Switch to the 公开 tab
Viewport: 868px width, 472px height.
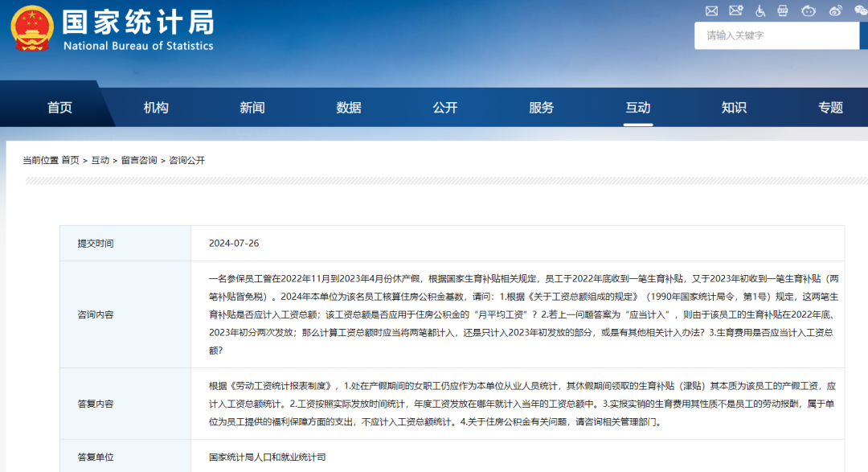click(445, 105)
